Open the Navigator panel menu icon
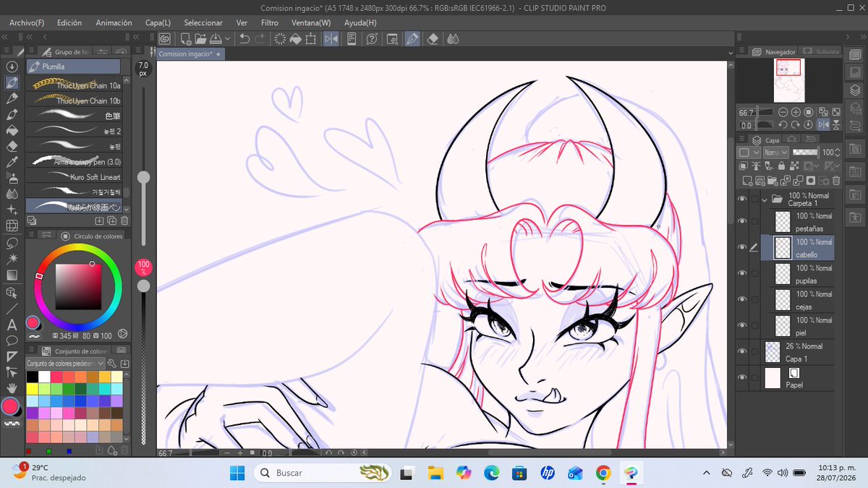 pos(741,51)
